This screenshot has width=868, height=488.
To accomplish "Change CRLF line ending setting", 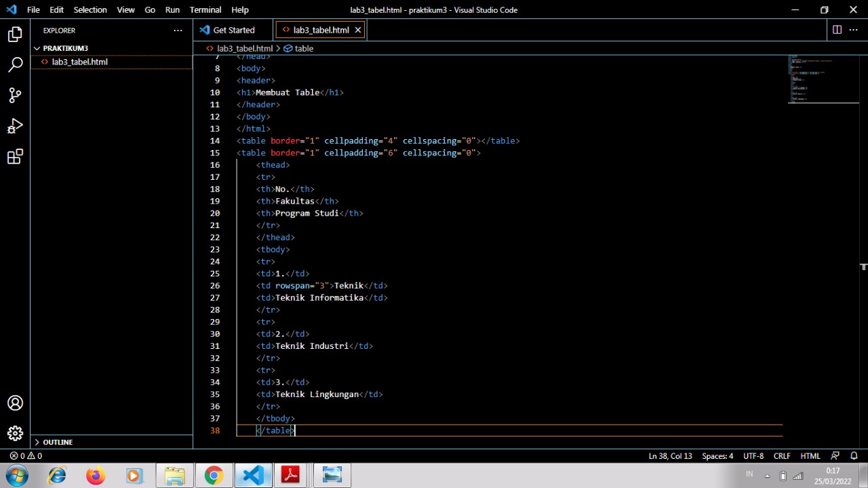I will pyautogui.click(x=781, y=455).
